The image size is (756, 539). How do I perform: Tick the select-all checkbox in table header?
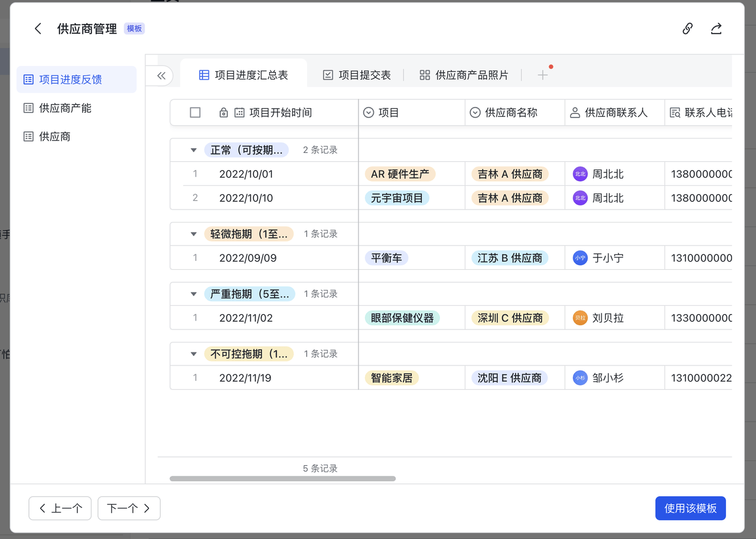coord(195,113)
